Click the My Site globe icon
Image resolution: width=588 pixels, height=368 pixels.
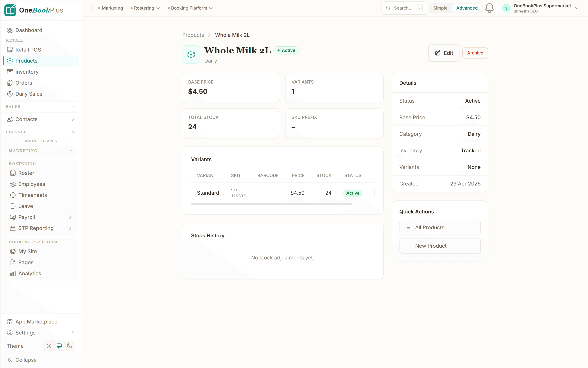(13, 251)
